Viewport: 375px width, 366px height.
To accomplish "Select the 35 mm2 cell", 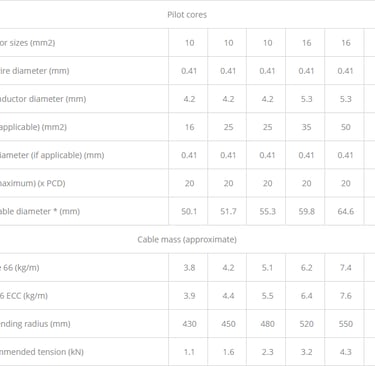I will click(x=306, y=127).
